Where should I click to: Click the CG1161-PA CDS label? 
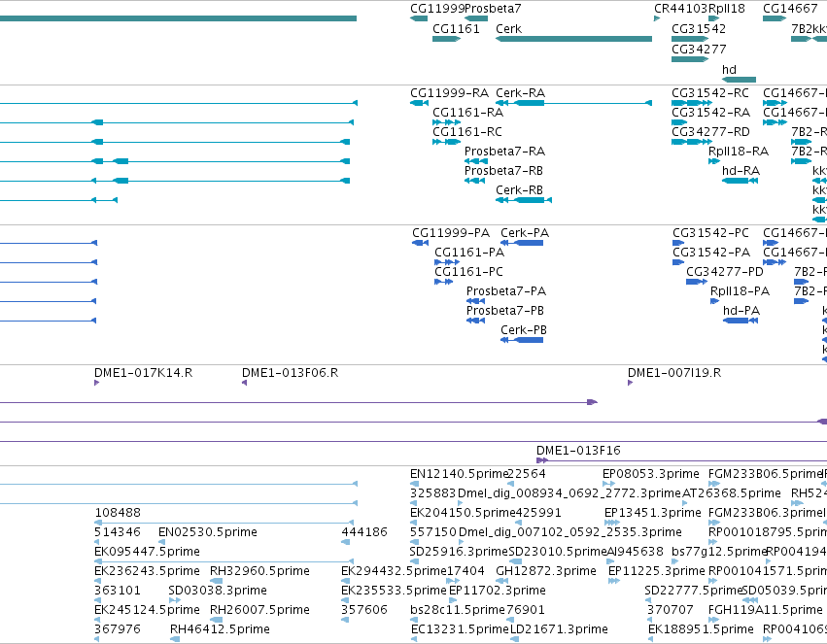click(x=469, y=253)
